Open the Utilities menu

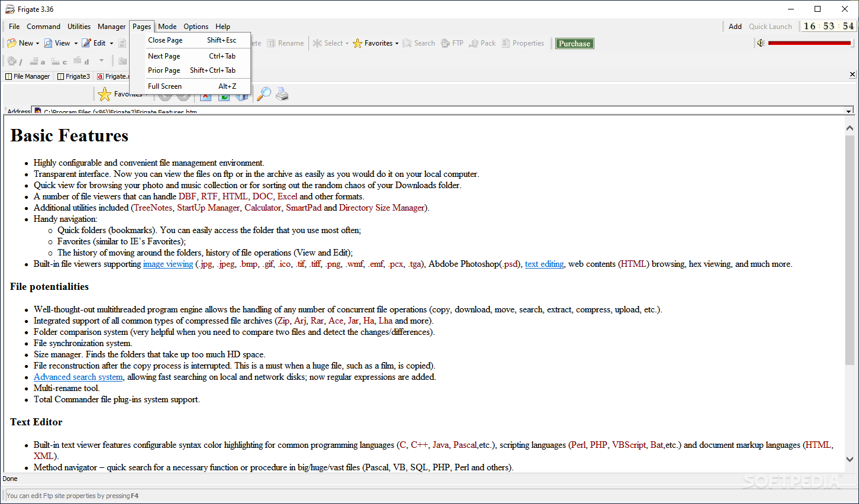tap(79, 27)
